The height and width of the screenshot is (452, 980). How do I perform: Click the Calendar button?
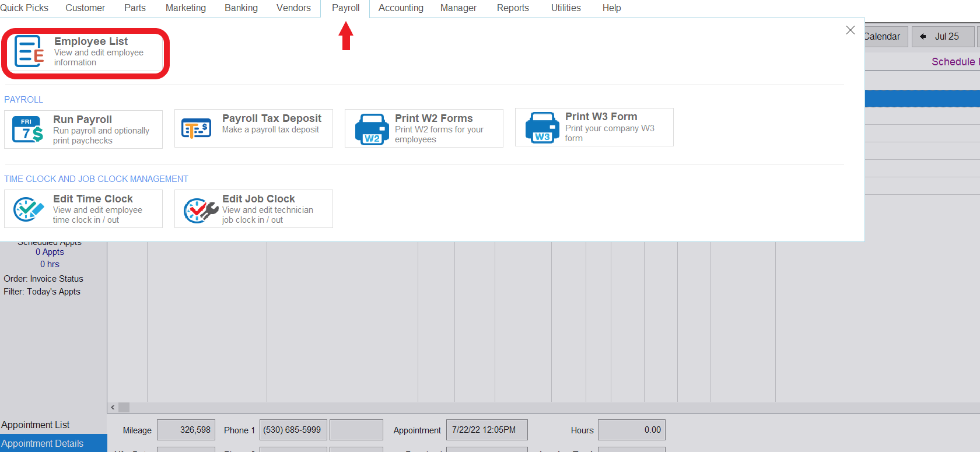(886, 36)
